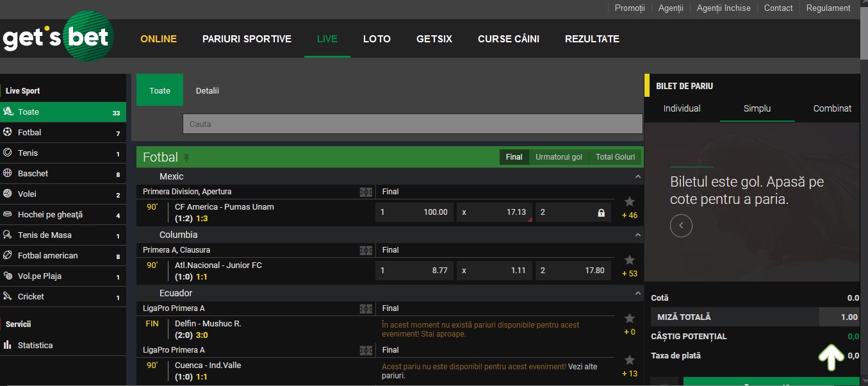Show +53 more bets for Atl.Nacional match

630,274
